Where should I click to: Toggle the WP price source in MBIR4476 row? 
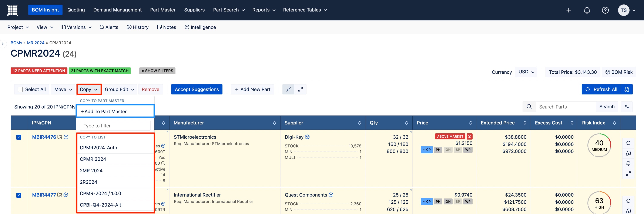click(468, 150)
